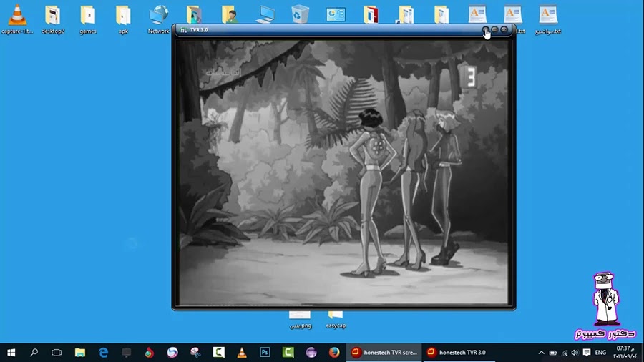
Task: Click the first TVR title bar button under cursor
Action: 485,29
